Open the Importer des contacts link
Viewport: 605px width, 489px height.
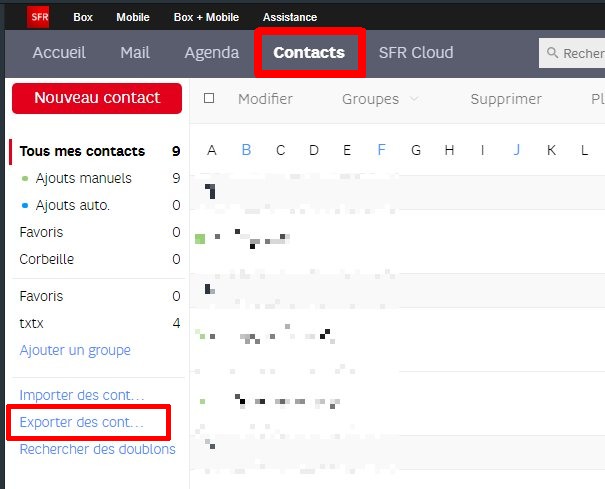point(81,396)
